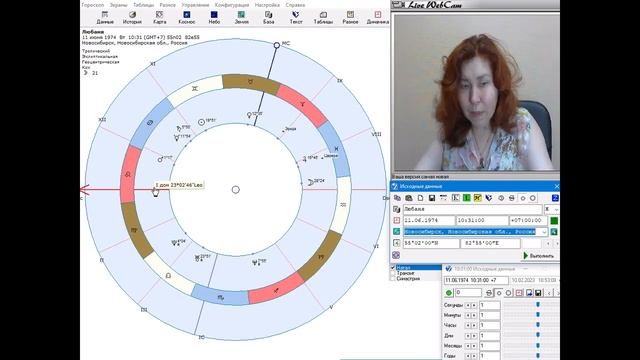Click the Карта toolbar icon
Image resolution: width=640 pixels, height=360 pixels.
pyautogui.click(x=160, y=18)
